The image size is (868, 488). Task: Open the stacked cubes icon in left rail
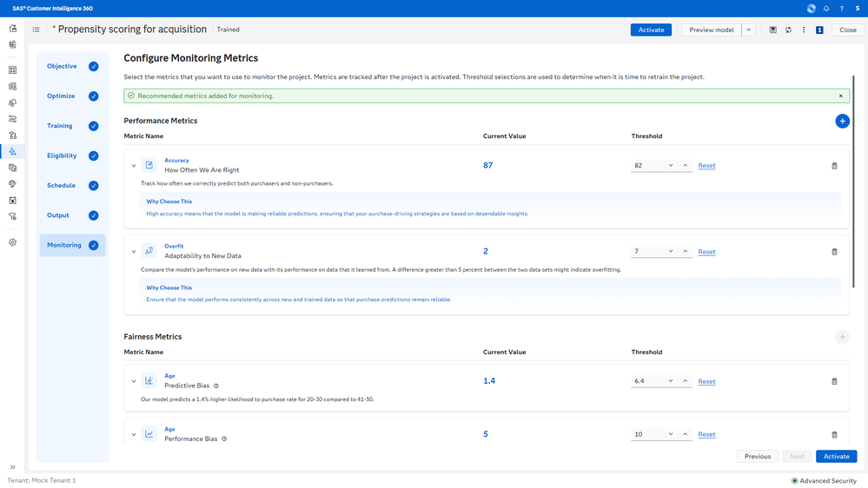(13, 168)
